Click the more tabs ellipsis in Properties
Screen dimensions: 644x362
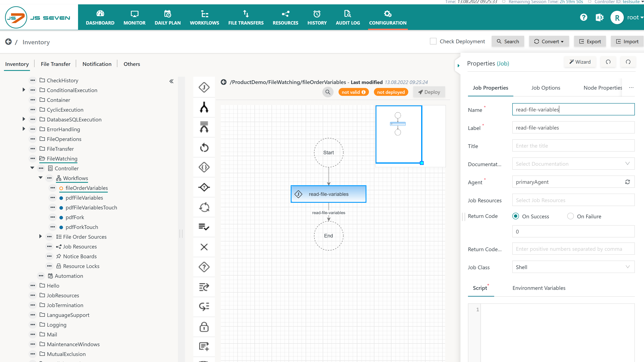coord(631,88)
